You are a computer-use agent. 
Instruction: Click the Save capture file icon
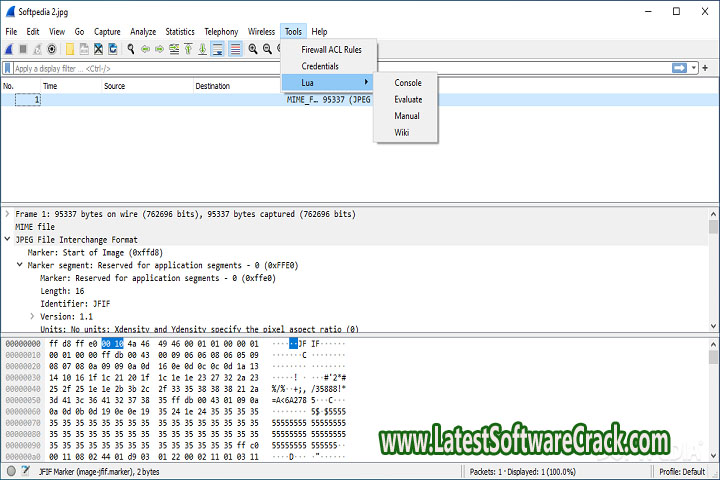pyautogui.click(x=84, y=49)
